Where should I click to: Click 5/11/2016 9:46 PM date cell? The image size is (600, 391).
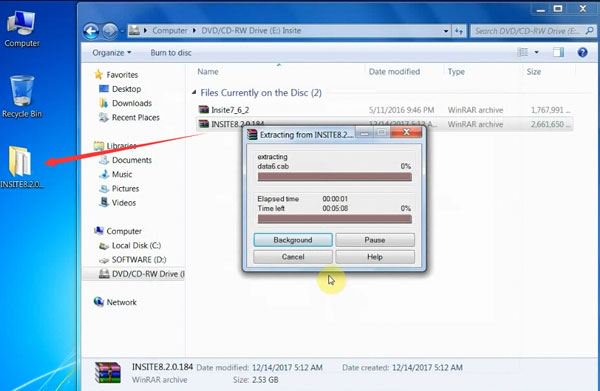(401, 110)
